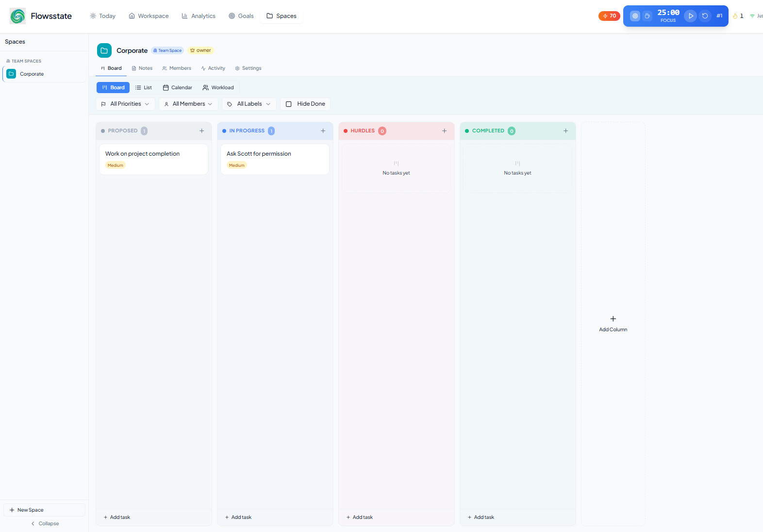Screen dimensions: 763x532
Task: Click the Completed green count badge
Action: (512, 131)
